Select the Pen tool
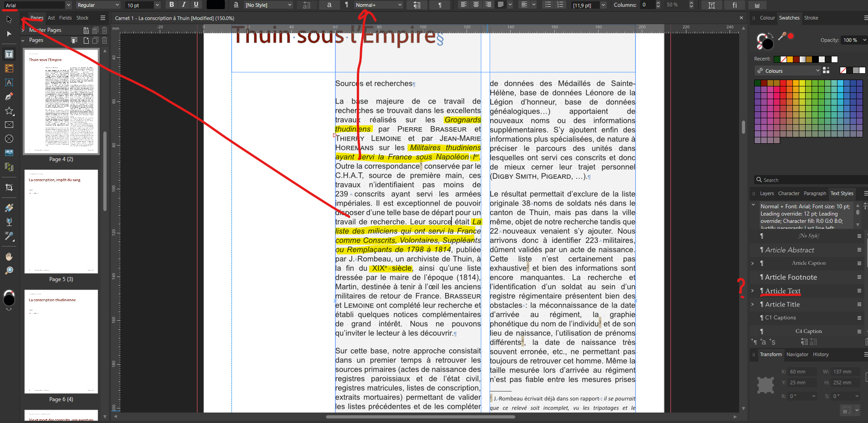 9,96
